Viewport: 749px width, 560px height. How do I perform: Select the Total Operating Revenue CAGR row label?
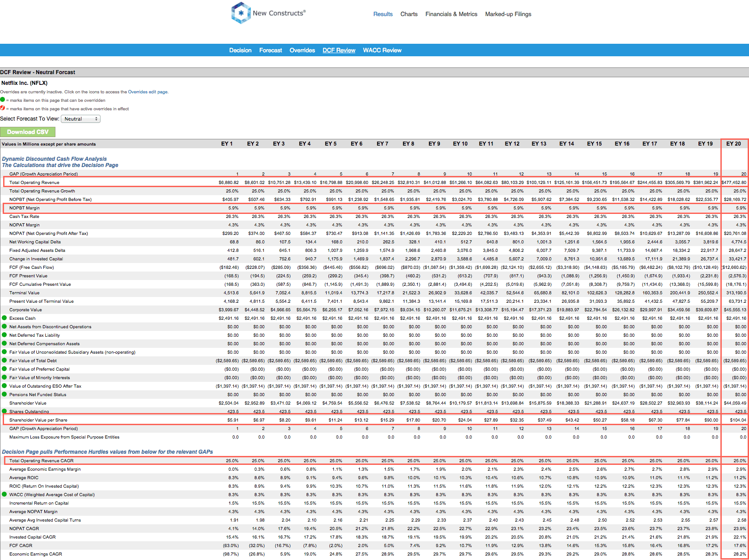[x=42, y=460]
